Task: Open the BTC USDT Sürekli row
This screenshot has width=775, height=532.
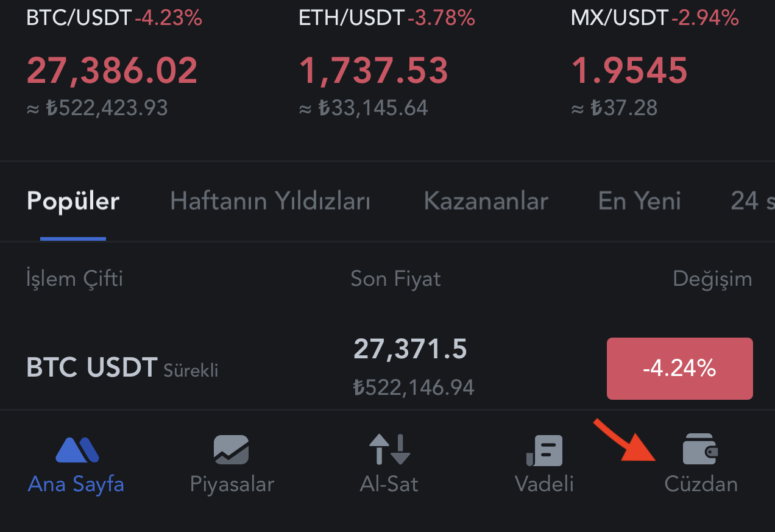Action: point(387,367)
